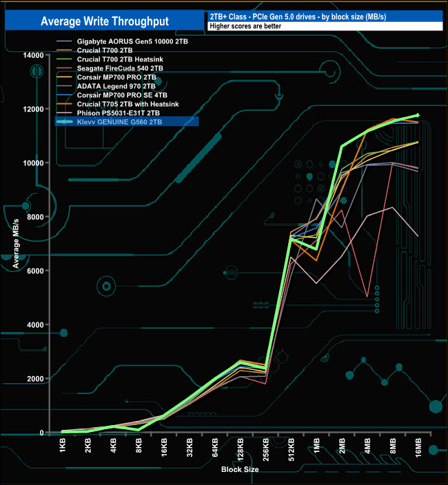Click the 2TB+ Class PCIe Gen 5.0 subtitle
Viewport: 448px width, 485px height.
[298, 17]
